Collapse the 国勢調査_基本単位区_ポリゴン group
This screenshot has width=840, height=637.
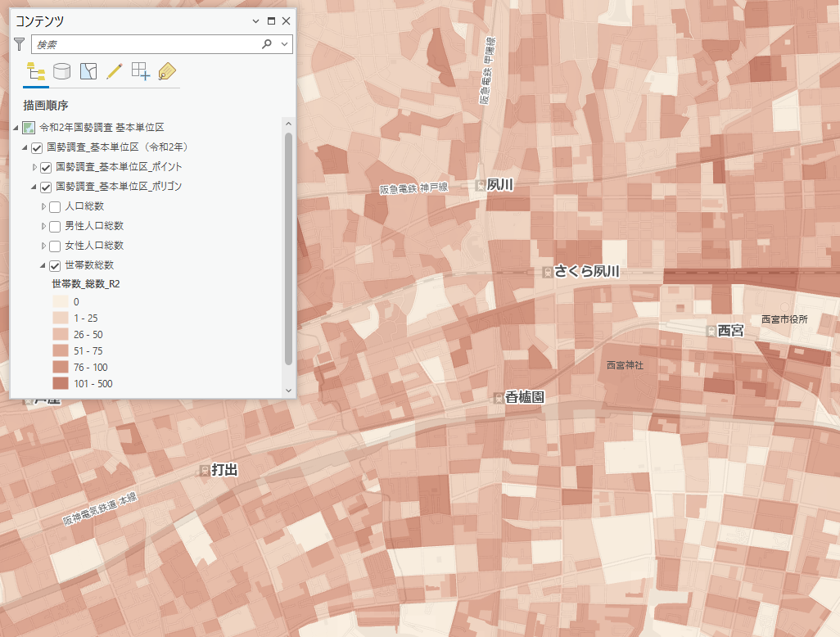pyautogui.click(x=34, y=187)
